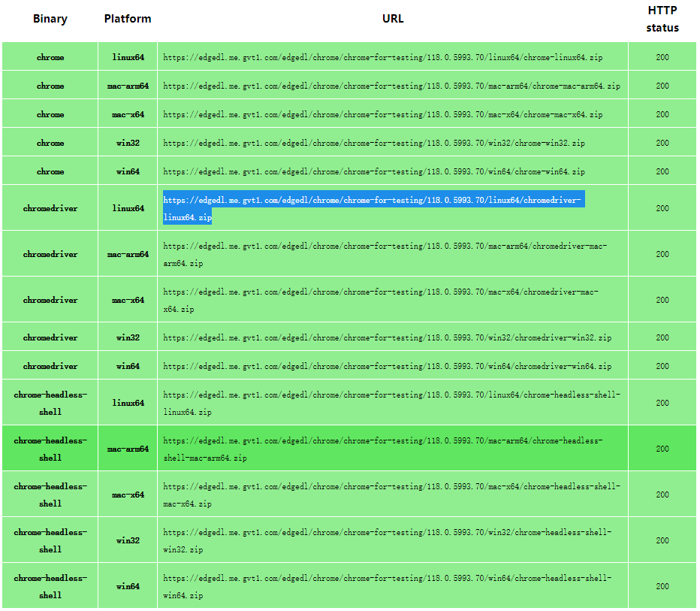Click the Binary column header
The width and height of the screenshot is (700, 611).
(x=50, y=19)
